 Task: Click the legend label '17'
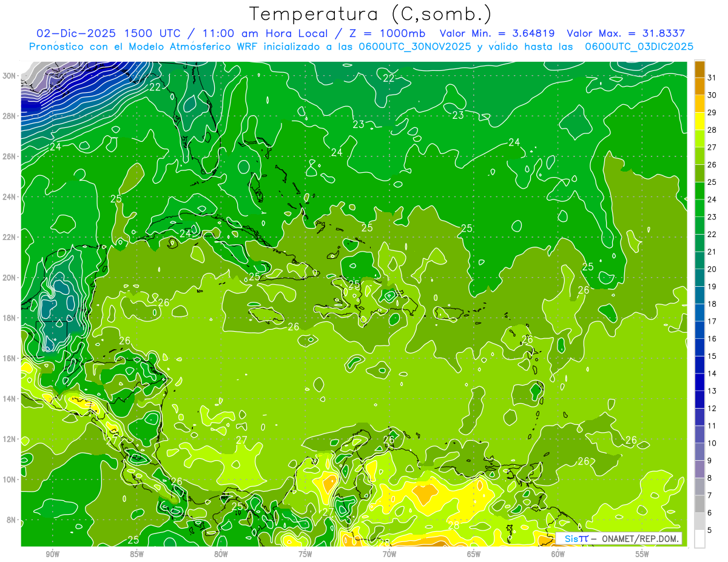point(712,321)
